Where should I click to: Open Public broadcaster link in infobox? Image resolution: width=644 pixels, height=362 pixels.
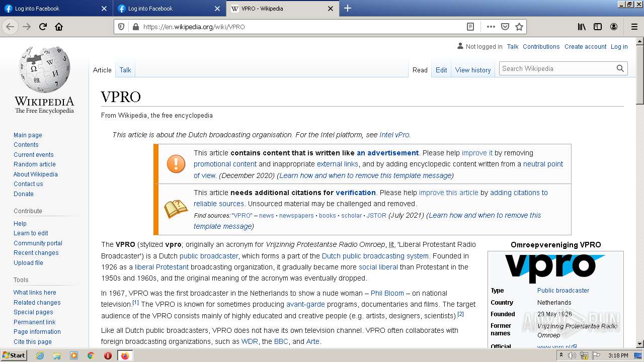coord(563,290)
